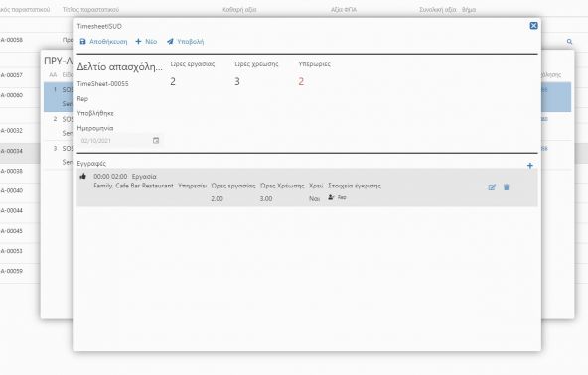
Task: Close the TimesheetISUD dialog
Action: pyautogui.click(x=533, y=26)
